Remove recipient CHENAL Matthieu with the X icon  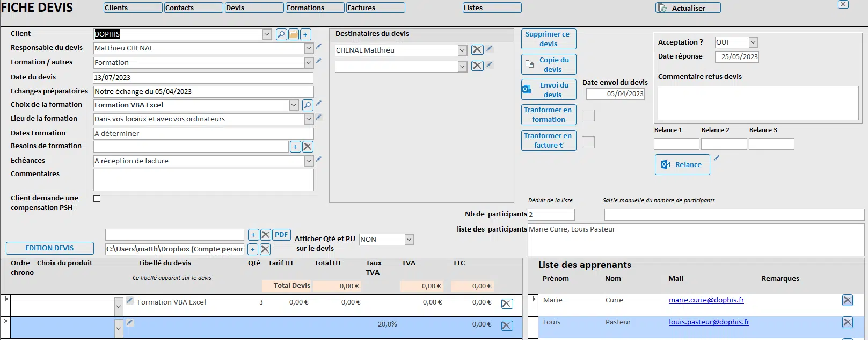(477, 50)
